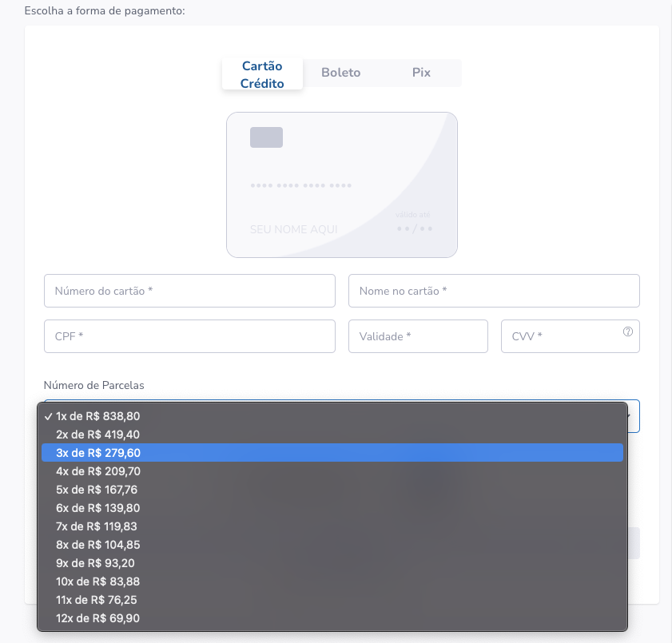
Task: Click the CVV help question mark icon
Action: [628, 331]
